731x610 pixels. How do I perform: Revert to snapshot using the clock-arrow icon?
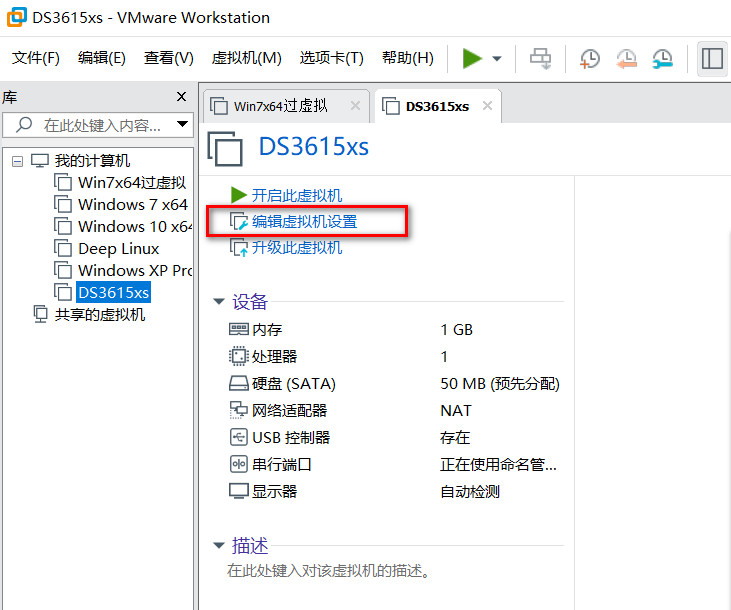tap(627, 59)
